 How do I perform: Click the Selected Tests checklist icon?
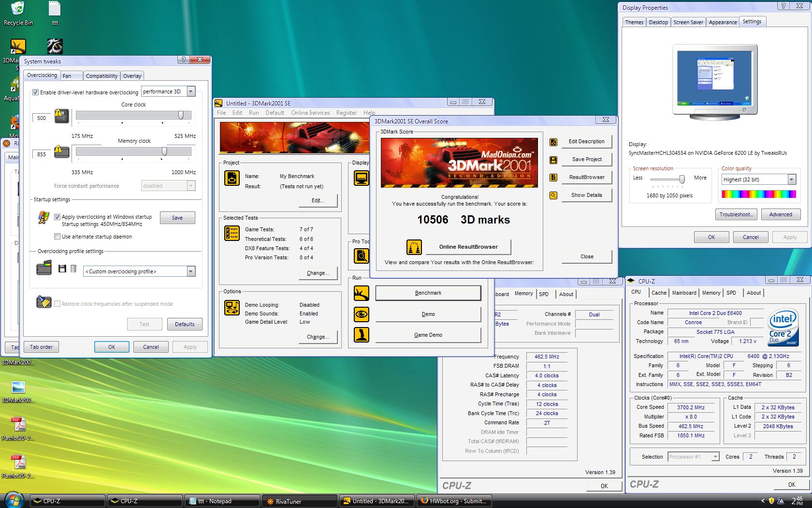[x=232, y=233]
